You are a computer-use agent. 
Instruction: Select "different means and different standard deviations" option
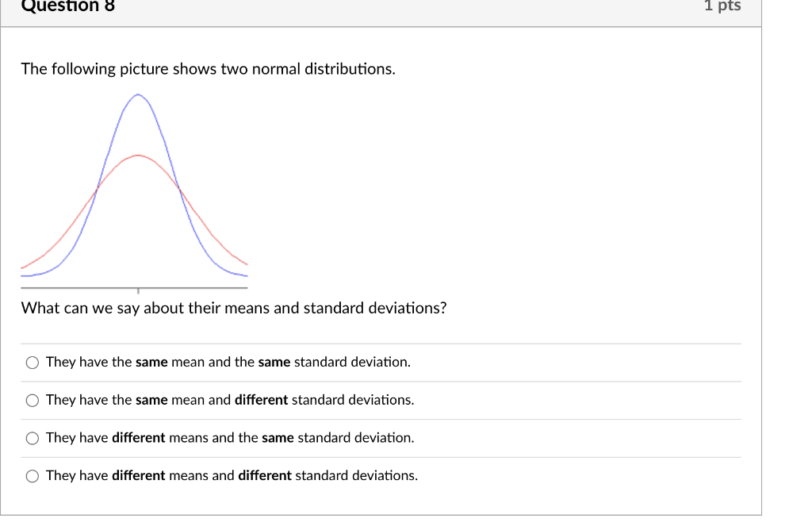point(232,475)
